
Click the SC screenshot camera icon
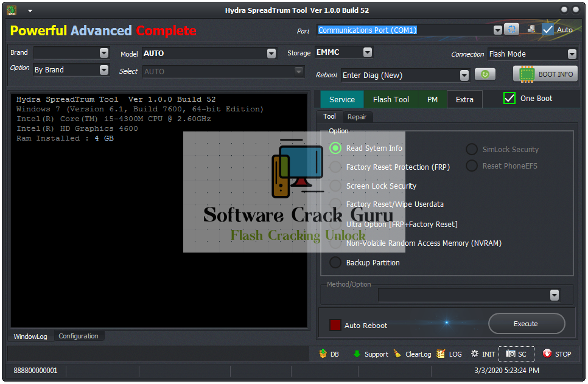(510, 354)
